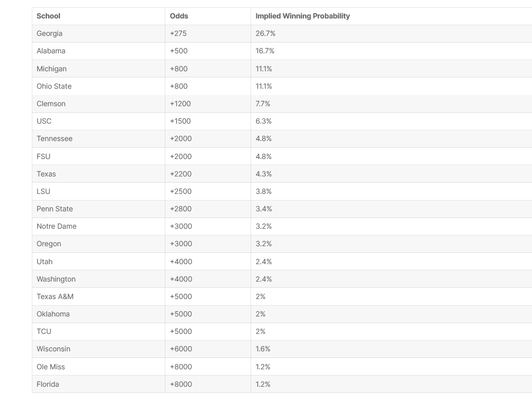
Task: Click the Implied Winning Probability header
Action: pos(302,16)
